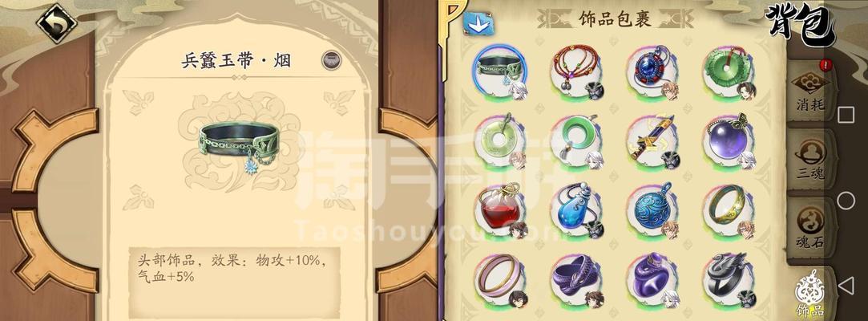
Task: Select the green jade disc with red cord
Action: 729,74
